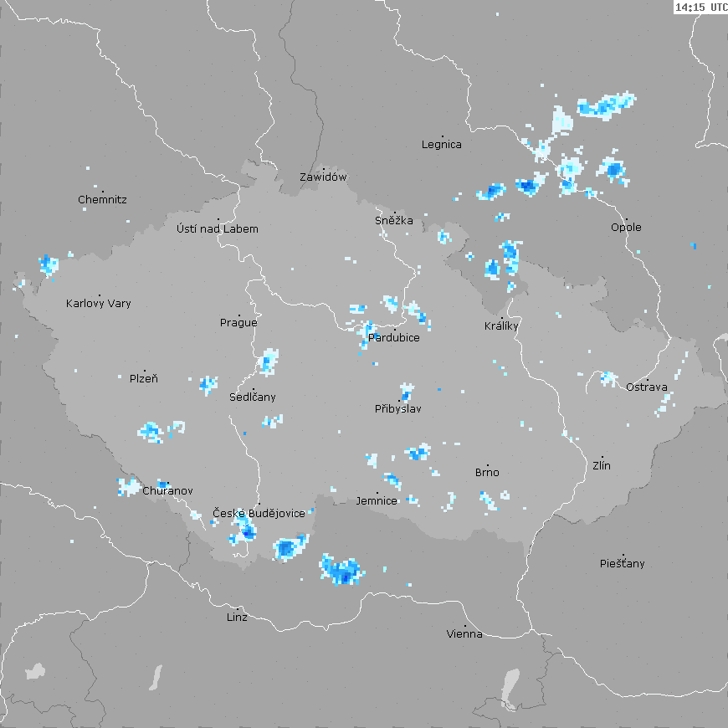728x728 pixels.
Task: Click the Jemnice town label
Action: 377,501
